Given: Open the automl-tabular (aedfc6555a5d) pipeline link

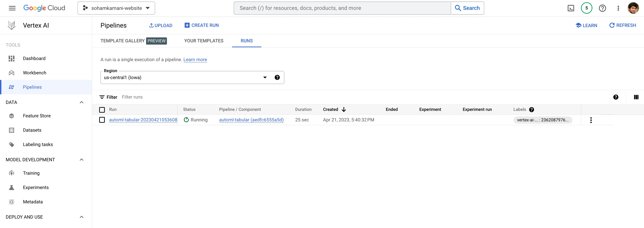Looking at the screenshot, I should [251, 120].
